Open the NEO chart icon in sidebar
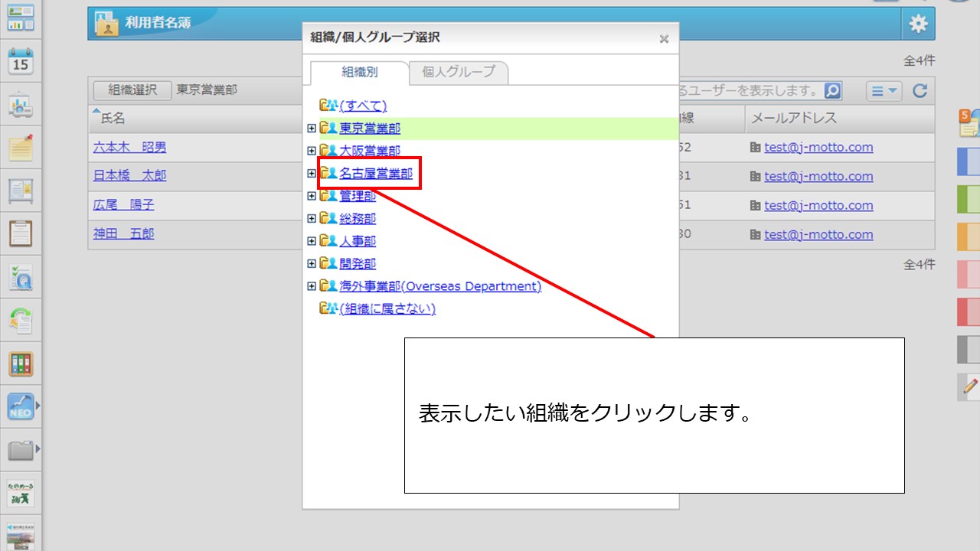 tap(21, 406)
